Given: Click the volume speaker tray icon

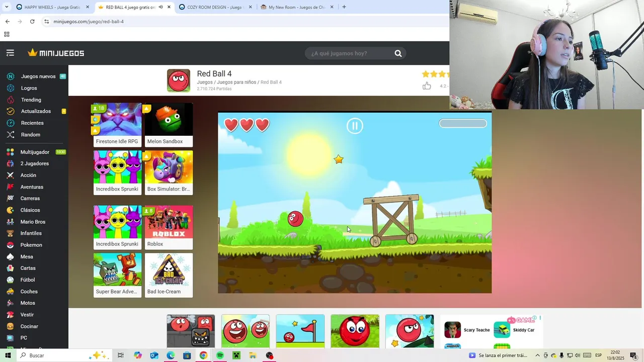Looking at the screenshot, I should (x=577, y=355).
